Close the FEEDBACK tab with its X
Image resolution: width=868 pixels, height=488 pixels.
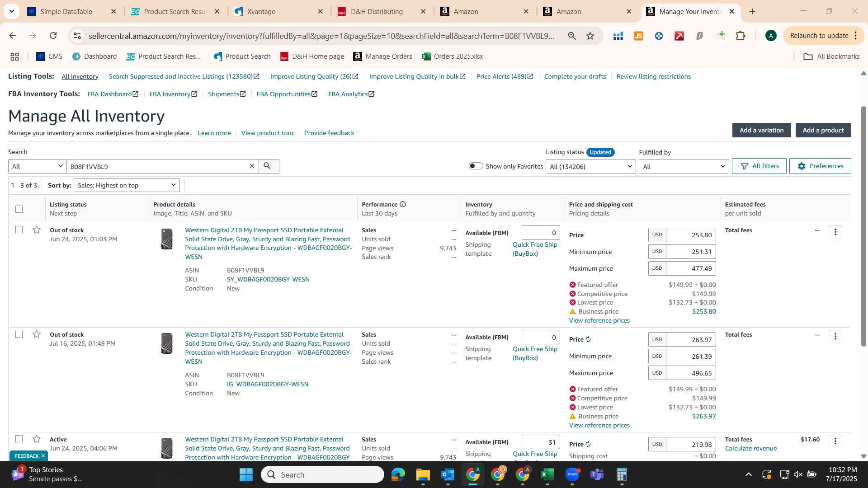pyautogui.click(x=43, y=456)
